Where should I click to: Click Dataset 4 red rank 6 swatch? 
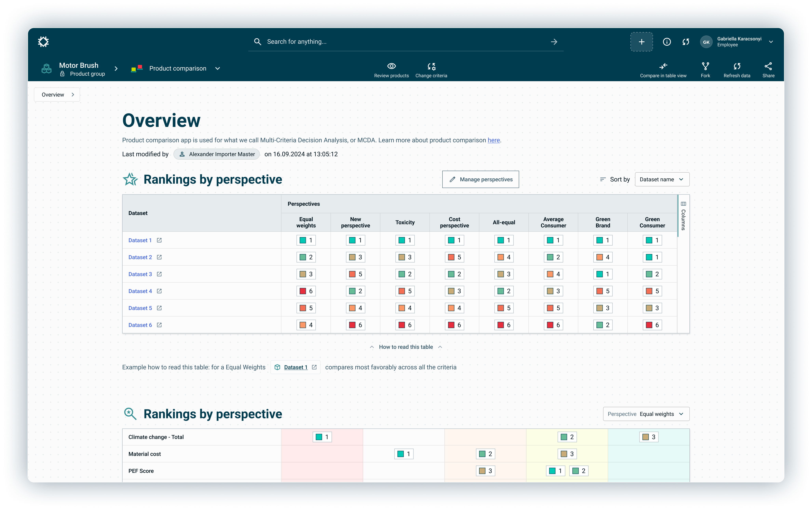(x=303, y=291)
